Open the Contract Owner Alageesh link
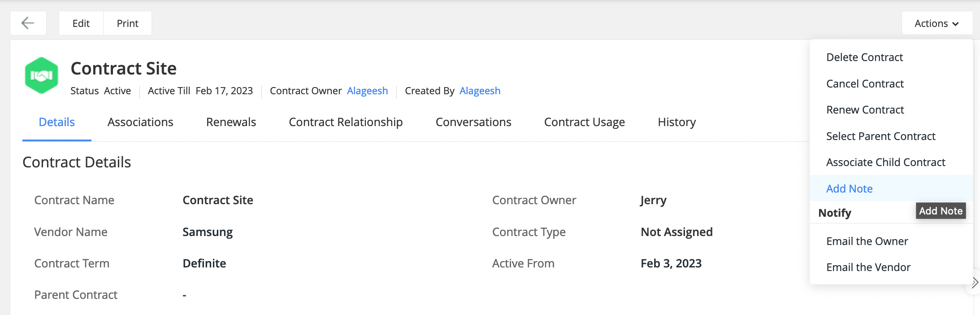This screenshot has height=315, width=980. tap(367, 91)
